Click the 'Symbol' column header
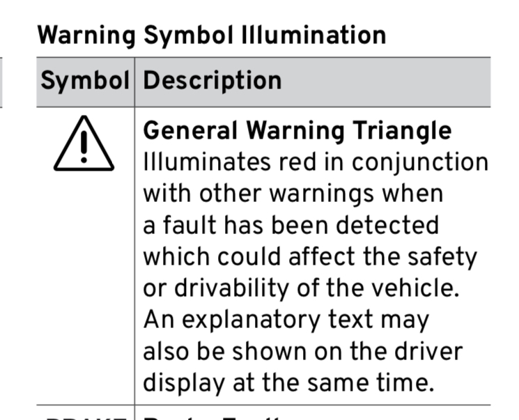Screen dimensions: 519x420 click(85, 81)
